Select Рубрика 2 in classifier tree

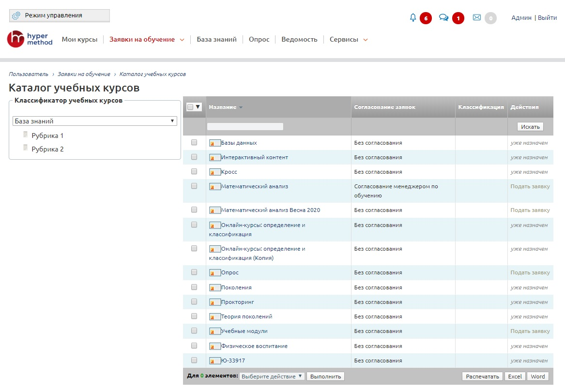point(47,149)
